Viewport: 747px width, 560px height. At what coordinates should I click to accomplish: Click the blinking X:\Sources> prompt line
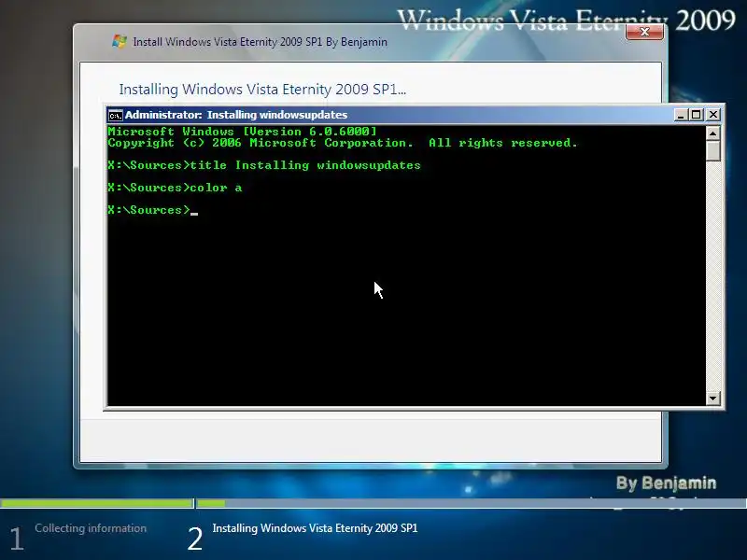152,210
